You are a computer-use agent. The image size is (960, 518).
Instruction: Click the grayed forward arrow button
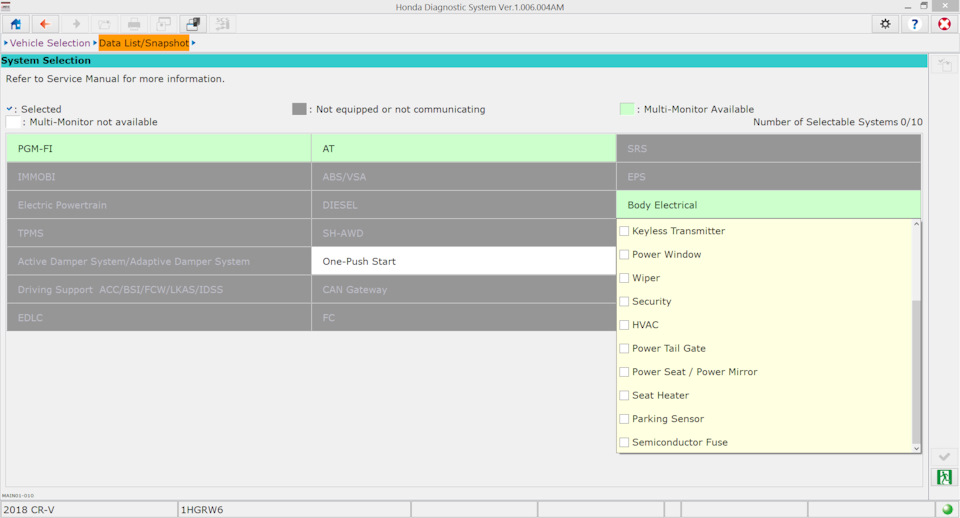[75, 24]
